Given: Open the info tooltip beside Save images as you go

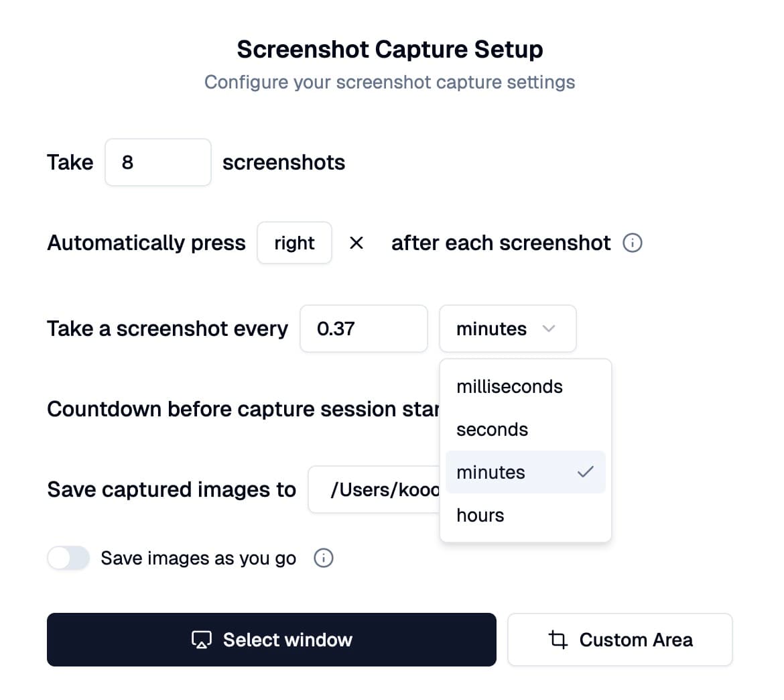Looking at the screenshot, I should click(323, 558).
